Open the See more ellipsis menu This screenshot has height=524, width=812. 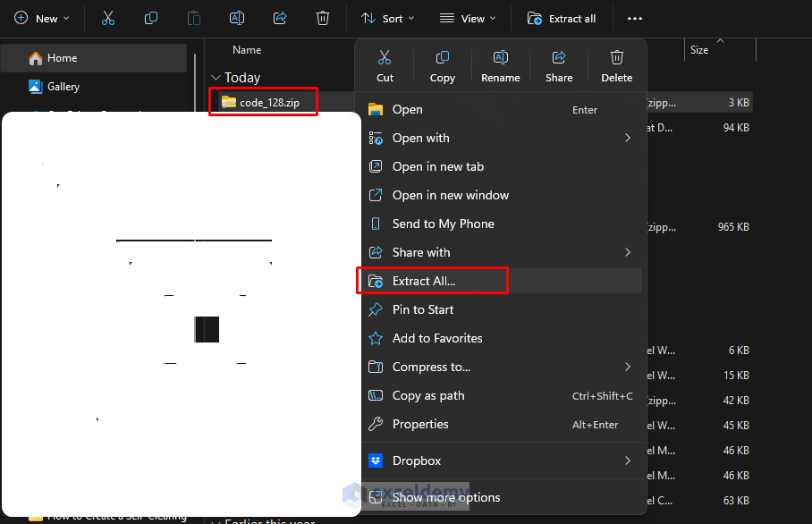tap(634, 19)
